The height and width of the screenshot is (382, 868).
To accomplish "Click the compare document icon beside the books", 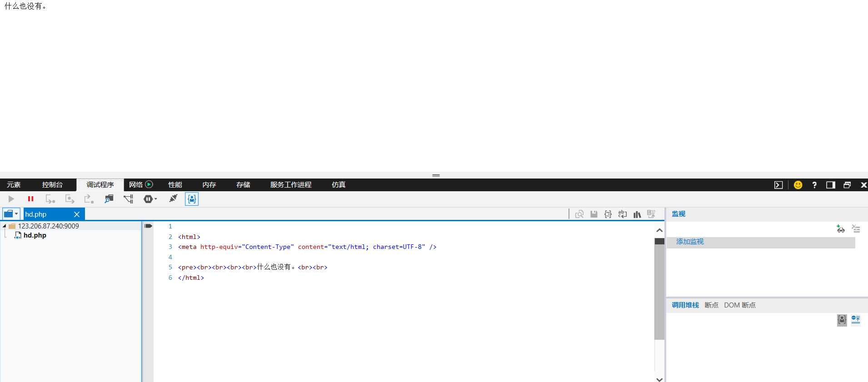I will (651, 214).
